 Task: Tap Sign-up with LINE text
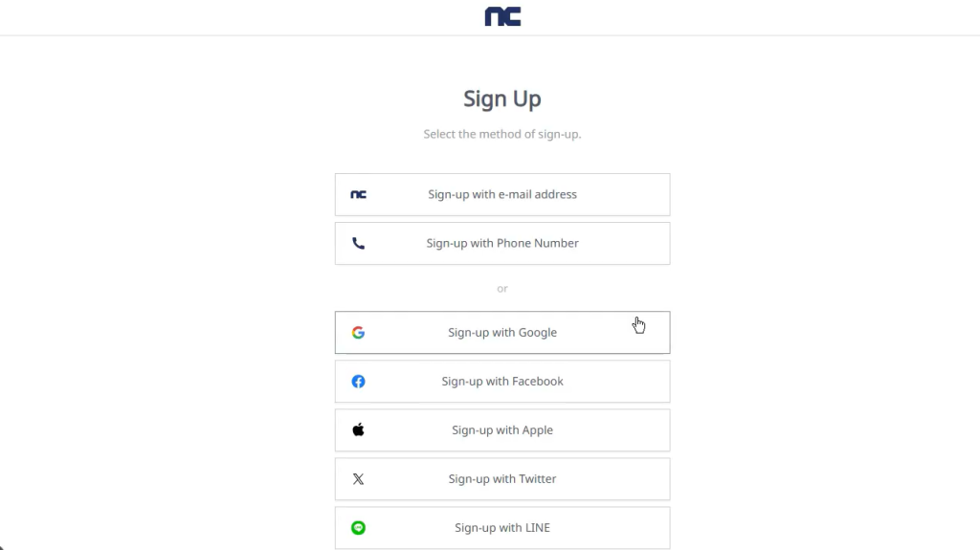[x=502, y=528]
